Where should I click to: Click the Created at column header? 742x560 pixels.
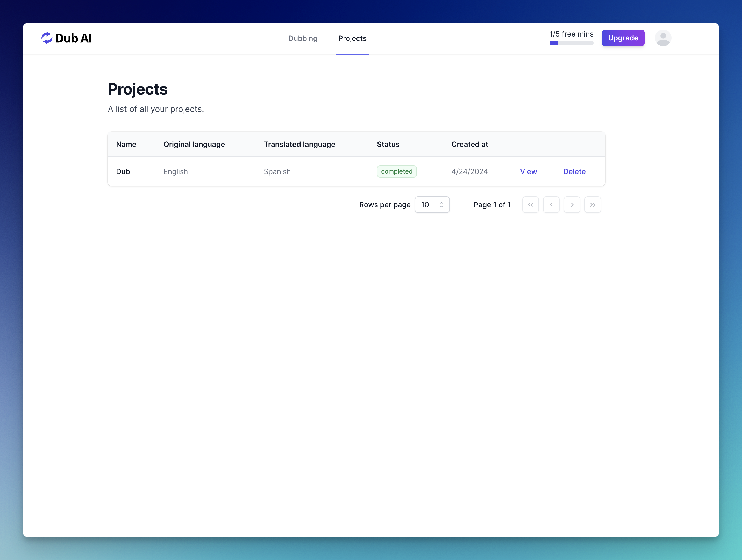(469, 145)
